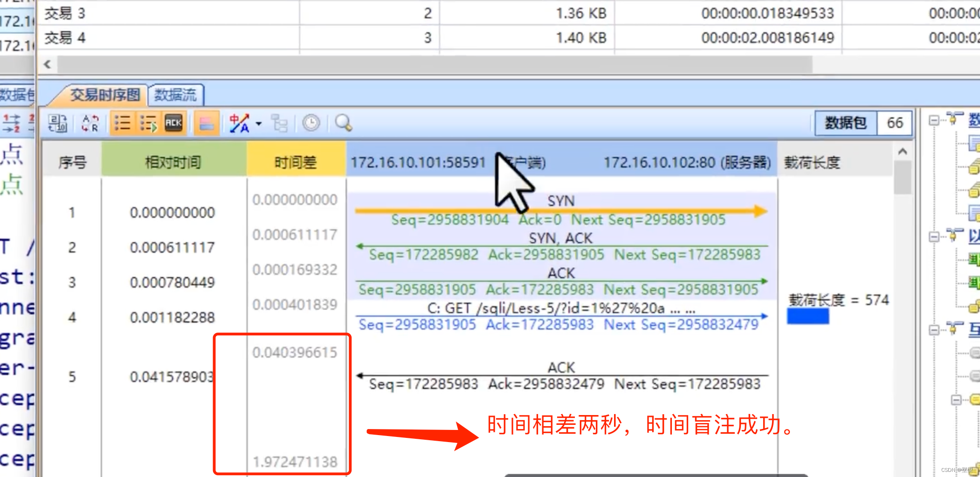
Task: Click time difference value 0.040396615
Action: tap(295, 353)
